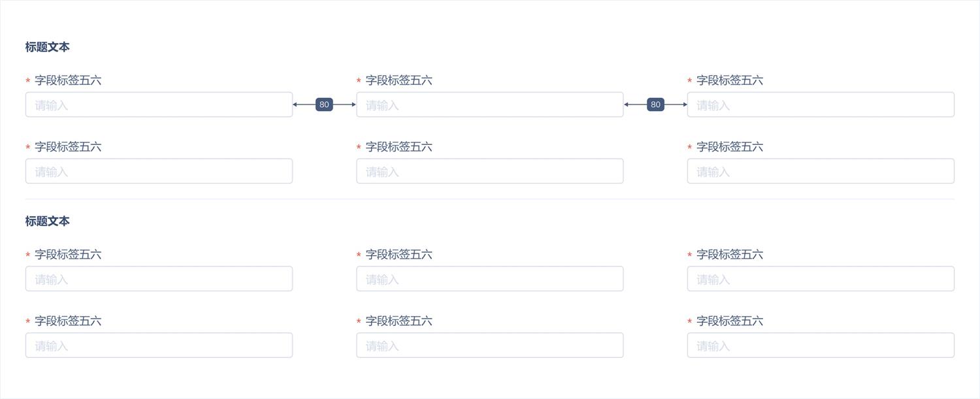Click the bottom-left 请输入 input of the second section

[x=159, y=345]
